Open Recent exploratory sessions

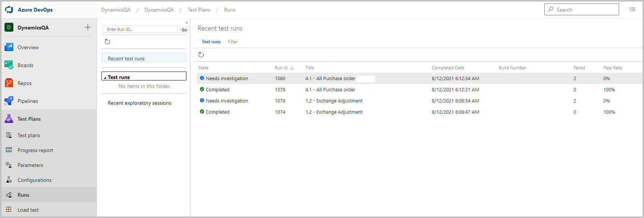pos(139,103)
